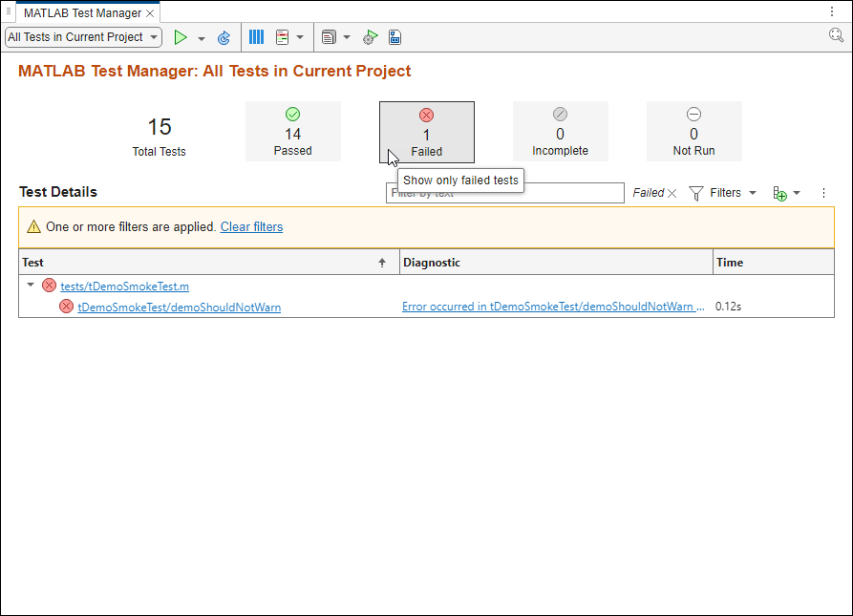The image size is (853, 616).
Task: Click the warning triangle icon in filter banner
Action: [33, 226]
